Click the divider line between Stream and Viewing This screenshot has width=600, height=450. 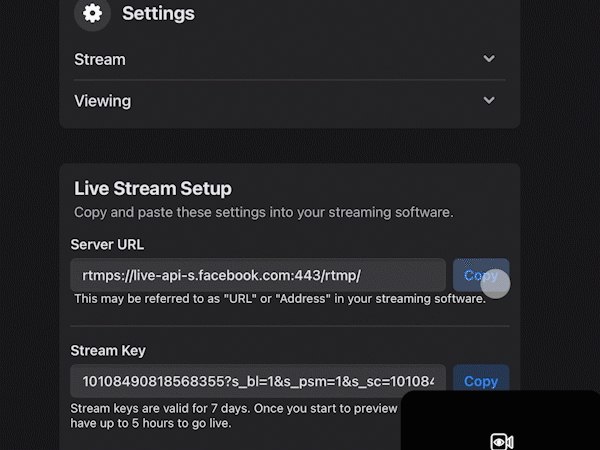pos(289,80)
